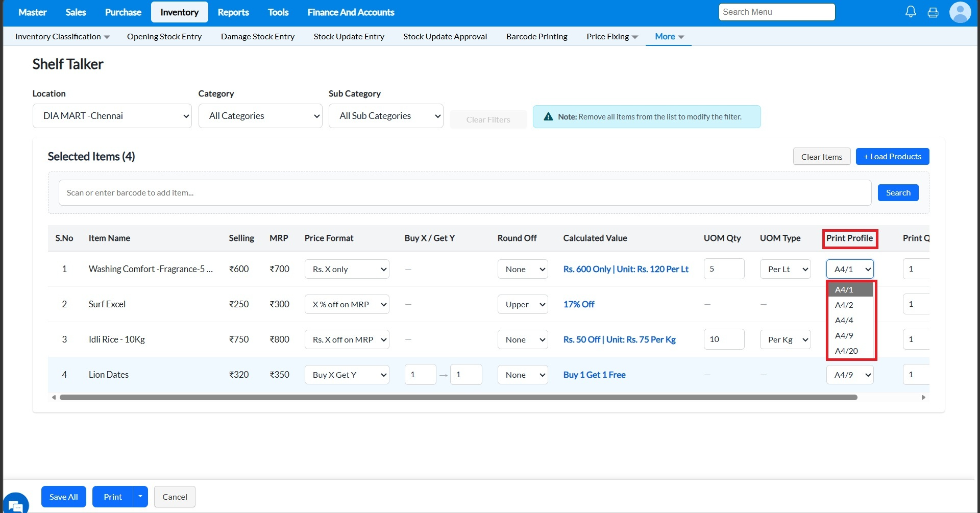Click the Print split-button dropdown arrow
This screenshot has width=980, height=513.
coord(140,497)
